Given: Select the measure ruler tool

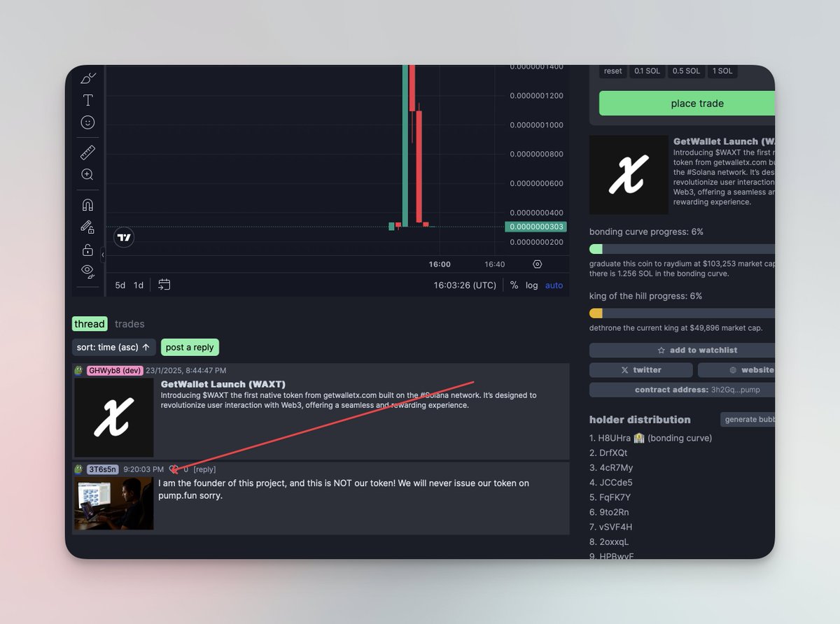Looking at the screenshot, I should point(87,152).
